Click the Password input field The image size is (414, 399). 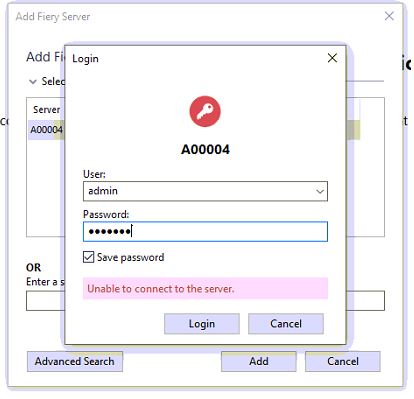pos(205,231)
